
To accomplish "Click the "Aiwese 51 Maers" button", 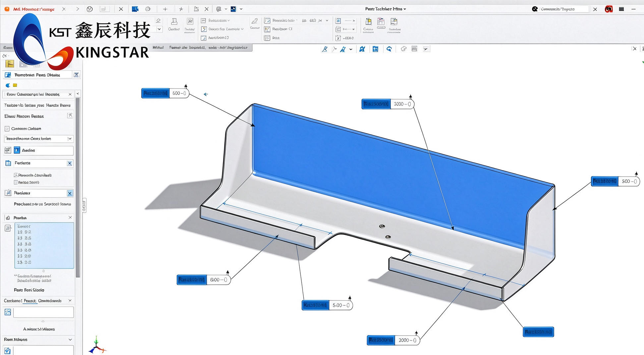I will pyautogui.click(x=39, y=329).
